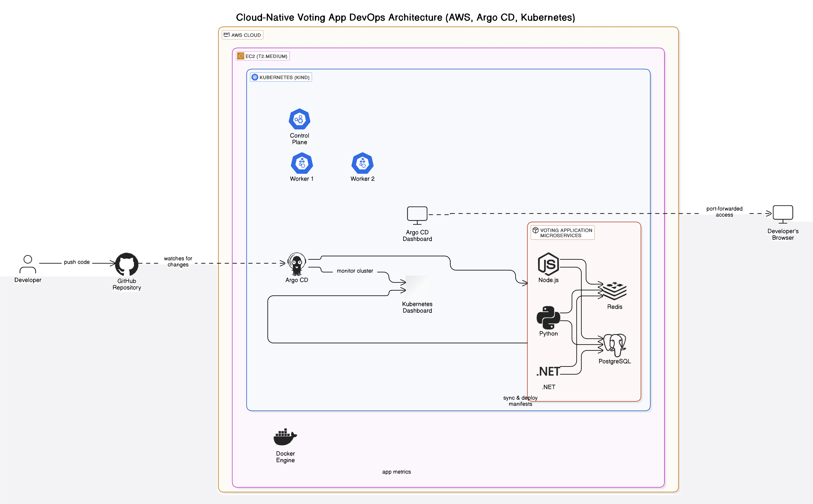Select the '.NET' caption below logo

pyautogui.click(x=548, y=387)
